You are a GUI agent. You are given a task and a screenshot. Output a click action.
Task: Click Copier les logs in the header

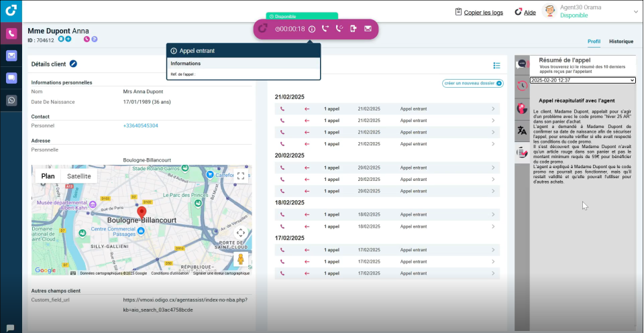point(478,12)
